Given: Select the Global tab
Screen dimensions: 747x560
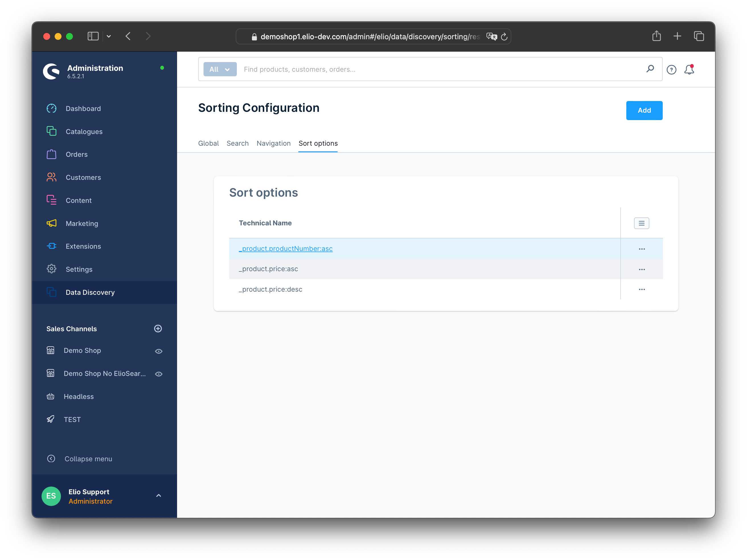Looking at the screenshot, I should click(208, 143).
